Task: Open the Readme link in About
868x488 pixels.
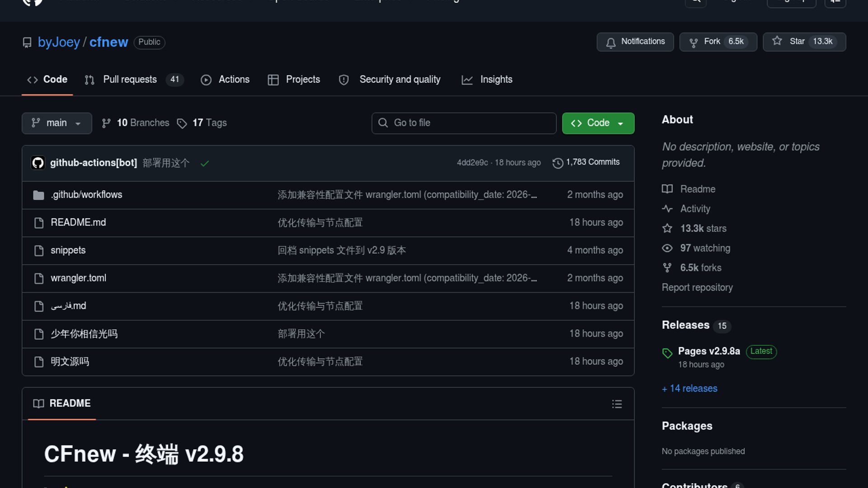Action: (x=689, y=189)
